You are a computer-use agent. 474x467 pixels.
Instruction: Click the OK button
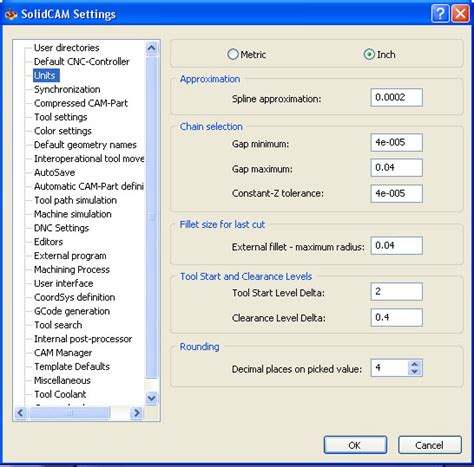pos(355,445)
